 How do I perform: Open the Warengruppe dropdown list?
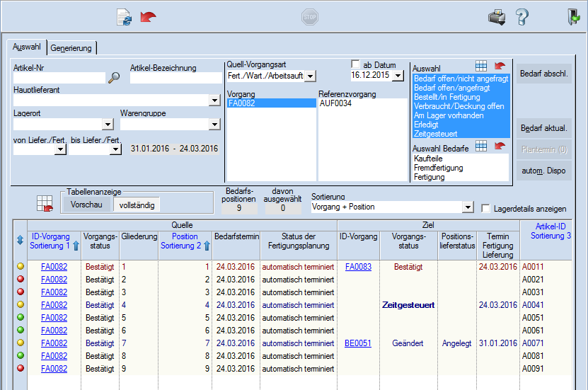pos(214,125)
